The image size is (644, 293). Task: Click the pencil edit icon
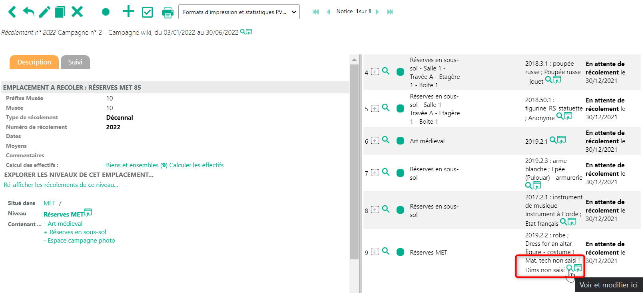pyautogui.click(x=44, y=12)
